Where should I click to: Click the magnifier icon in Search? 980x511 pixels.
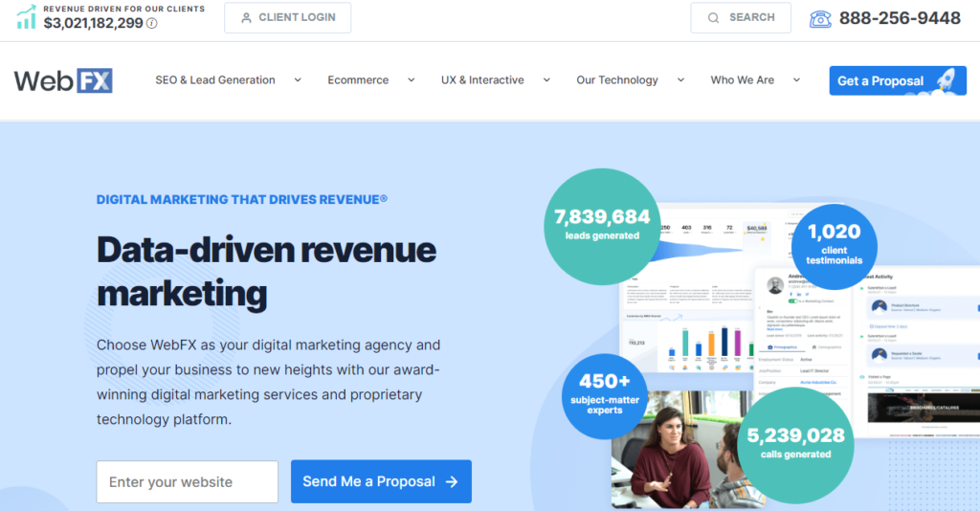pos(713,18)
